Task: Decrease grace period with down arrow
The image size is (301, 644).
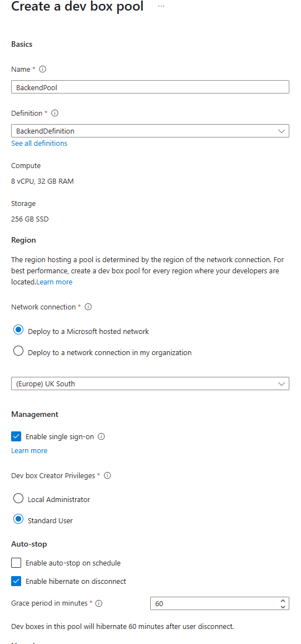Action: pos(283,606)
